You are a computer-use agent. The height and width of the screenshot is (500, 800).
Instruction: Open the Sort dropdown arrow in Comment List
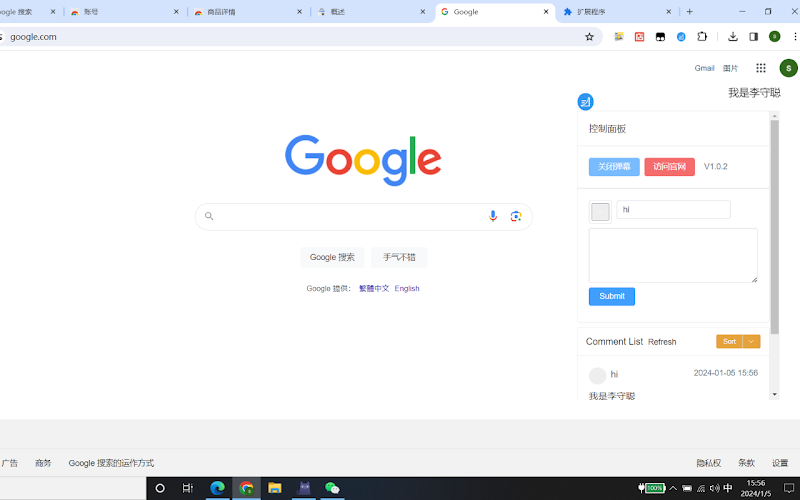click(x=752, y=341)
